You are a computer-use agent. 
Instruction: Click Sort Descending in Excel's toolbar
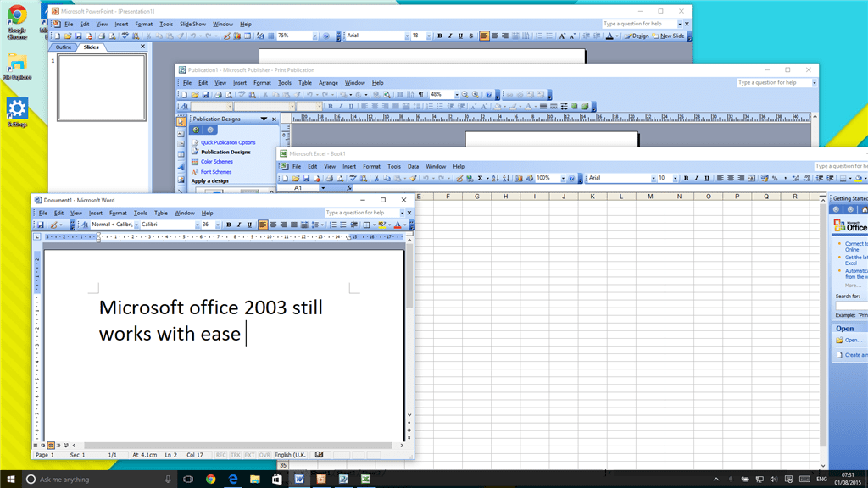point(506,178)
